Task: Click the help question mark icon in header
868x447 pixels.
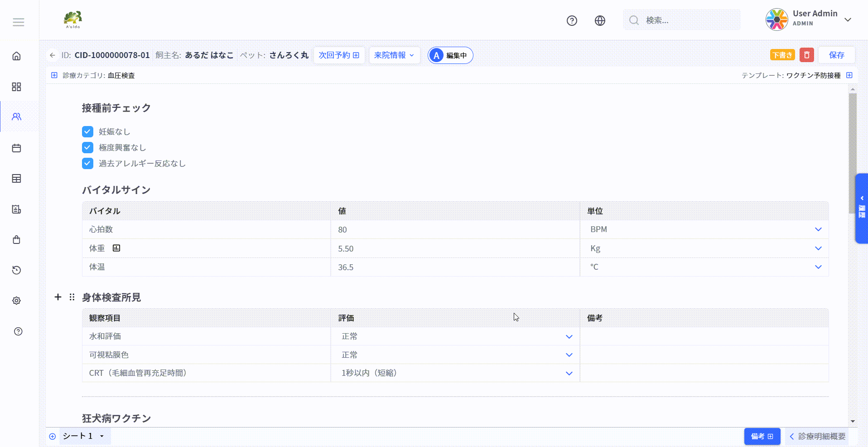Action: tap(572, 20)
